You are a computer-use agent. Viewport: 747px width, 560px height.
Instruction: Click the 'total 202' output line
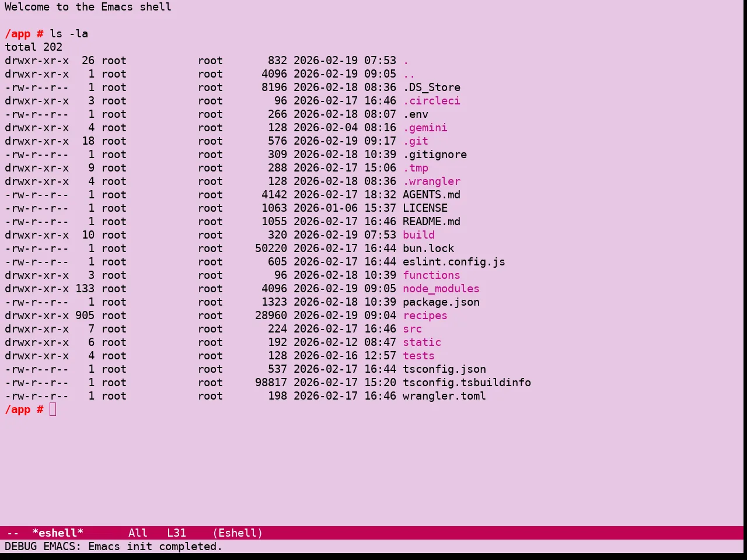(33, 47)
